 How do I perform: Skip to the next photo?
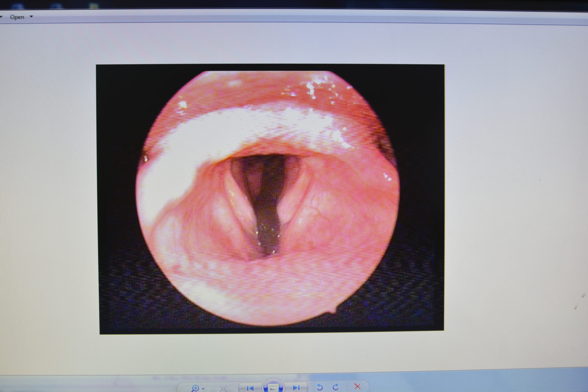tap(296, 388)
